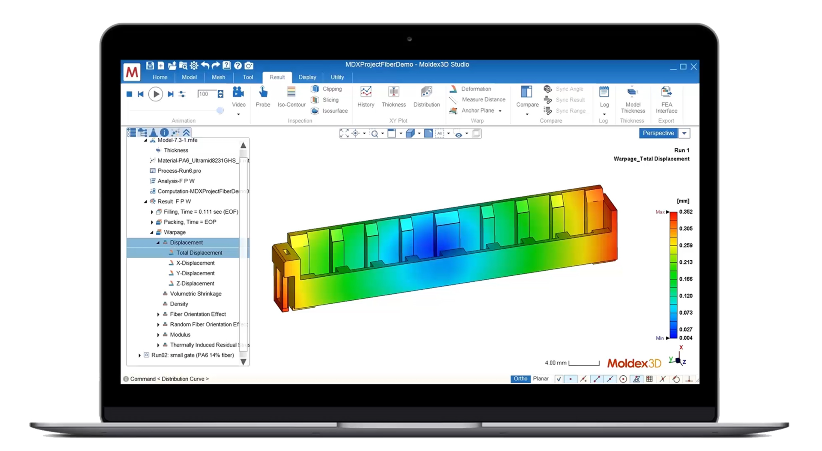Toggle the Ortho mode button
The height and width of the screenshot is (451, 822).
[x=520, y=379]
